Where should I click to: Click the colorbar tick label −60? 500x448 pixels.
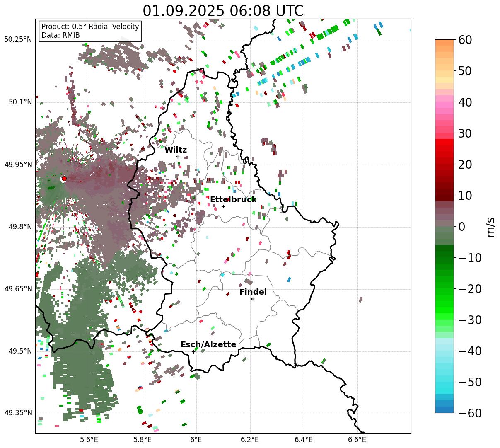click(470, 413)
